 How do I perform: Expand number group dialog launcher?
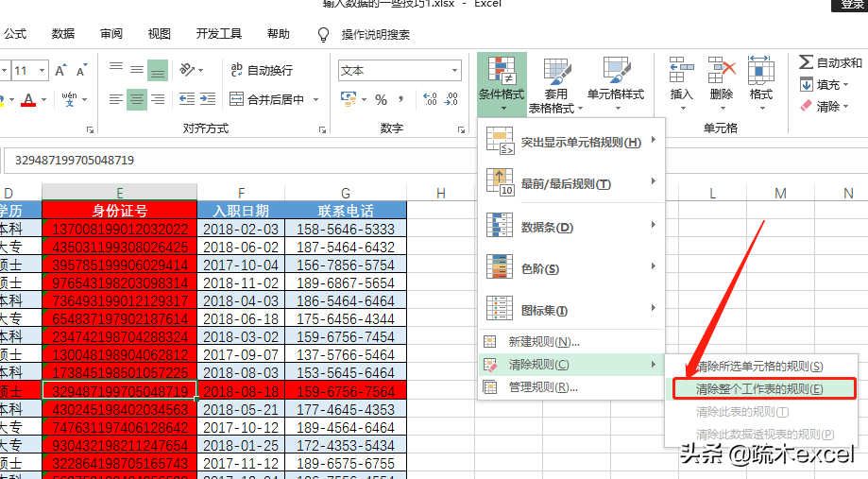click(x=461, y=130)
